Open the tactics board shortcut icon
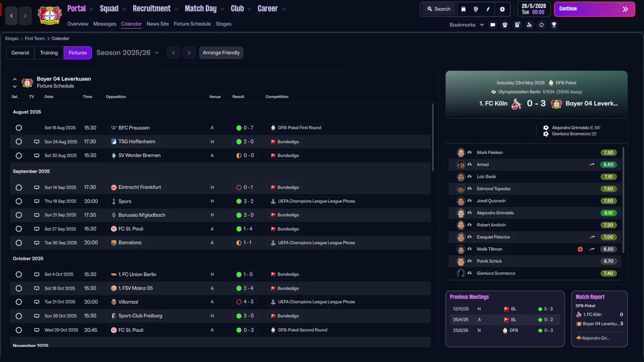This screenshot has height=362, width=644. (517, 25)
